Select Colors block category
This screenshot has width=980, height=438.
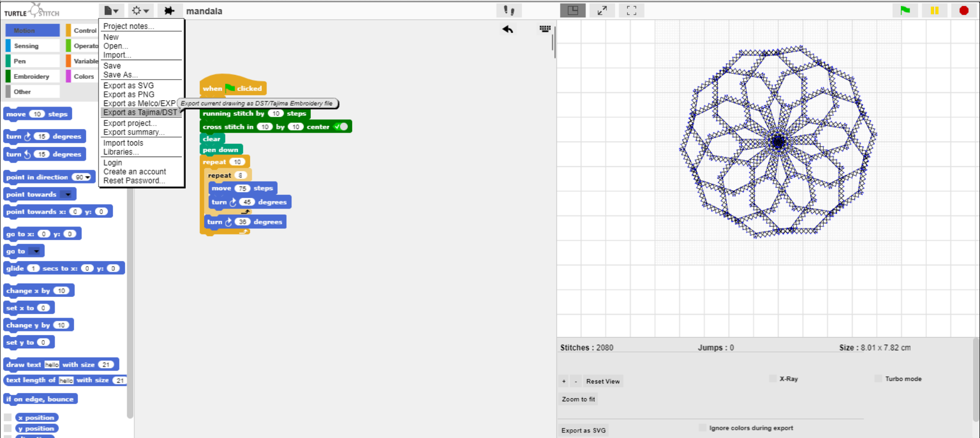82,76
